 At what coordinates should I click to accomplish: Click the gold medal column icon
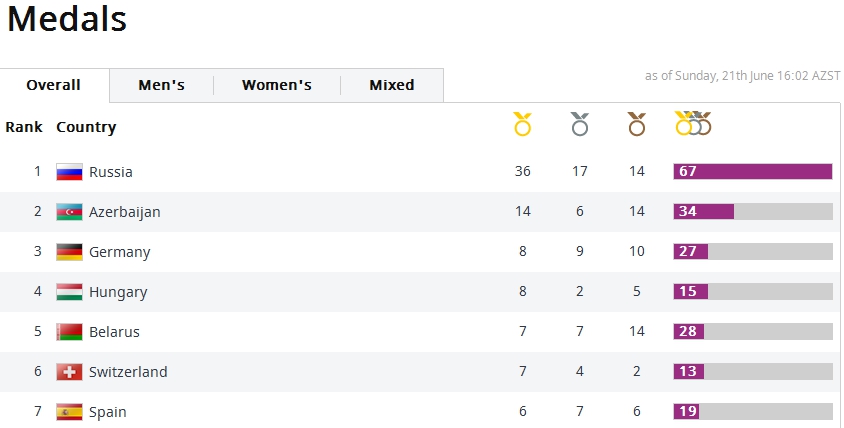(x=522, y=125)
